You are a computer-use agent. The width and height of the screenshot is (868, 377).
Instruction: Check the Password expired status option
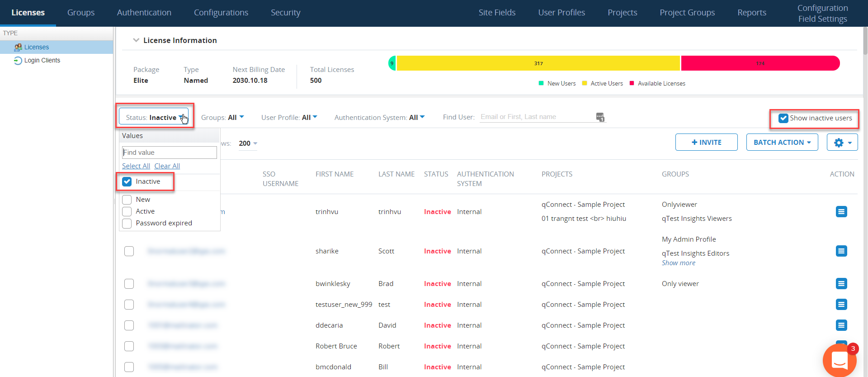pyautogui.click(x=127, y=224)
